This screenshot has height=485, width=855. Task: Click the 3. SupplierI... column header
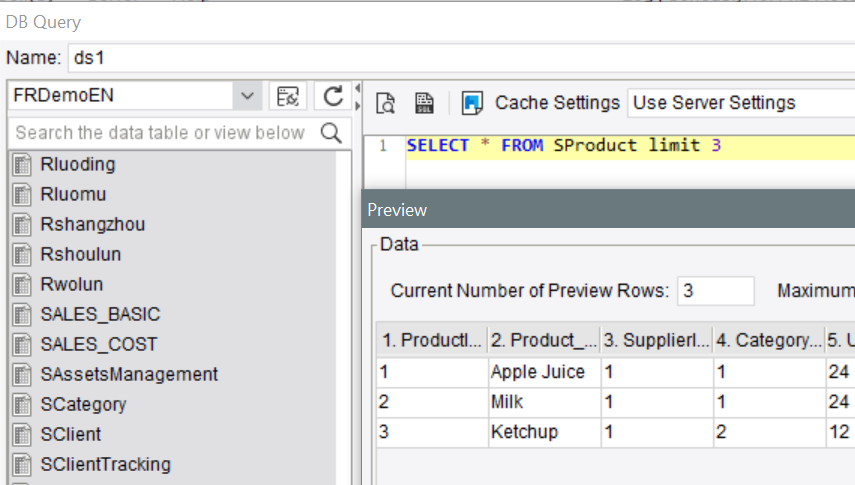657,340
